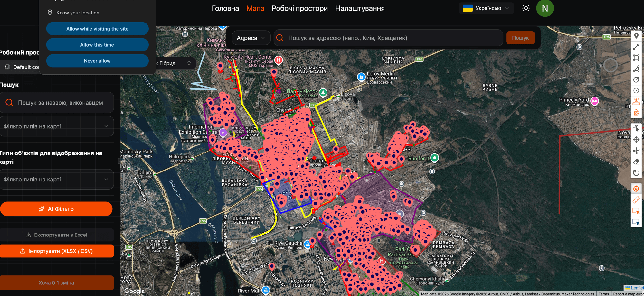Click the address search input field
644x296 pixels.
(388, 38)
